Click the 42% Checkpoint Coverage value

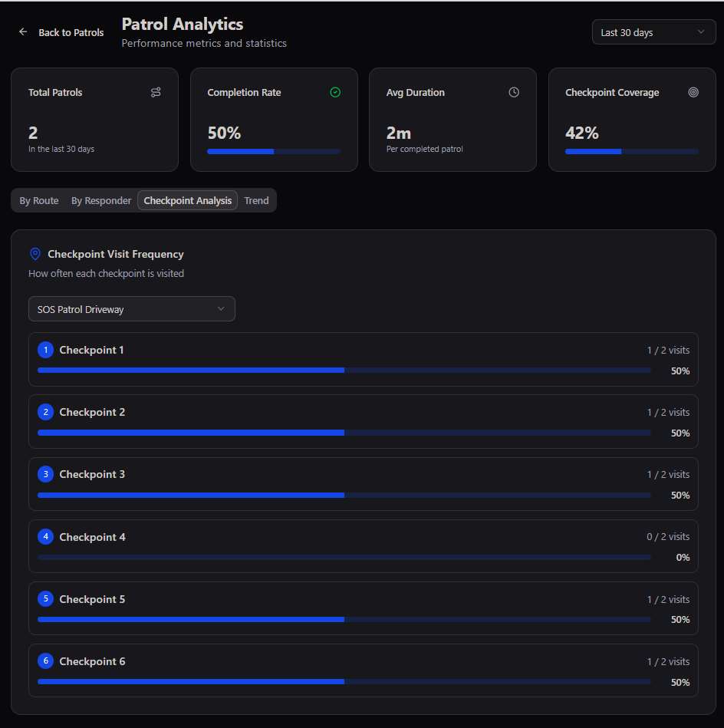582,133
